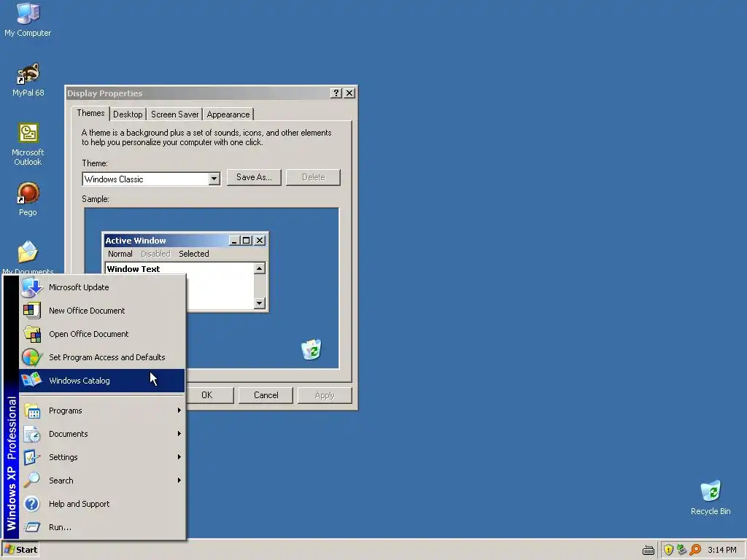The height and width of the screenshot is (560, 747).
Task: Click the Documents icon in Start menu
Action: point(32,434)
